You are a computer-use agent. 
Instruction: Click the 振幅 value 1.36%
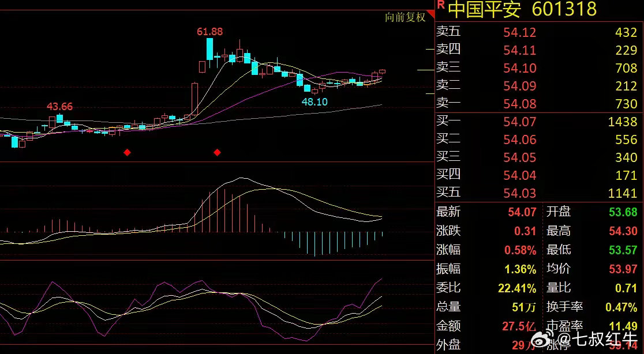pos(521,269)
